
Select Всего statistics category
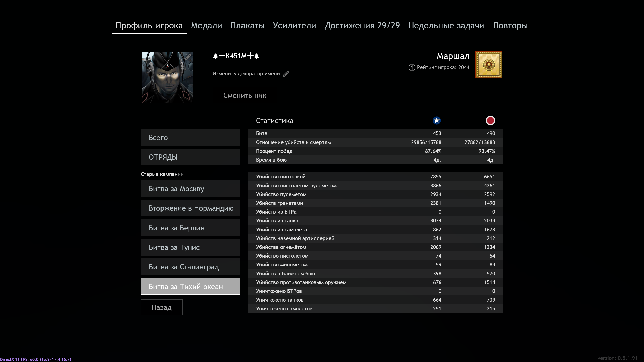pos(190,138)
